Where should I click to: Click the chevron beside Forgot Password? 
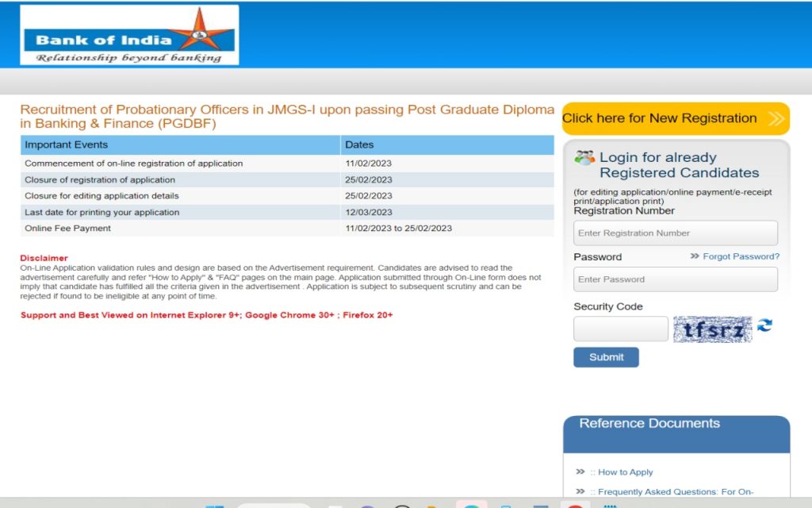[x=695, y=256]
